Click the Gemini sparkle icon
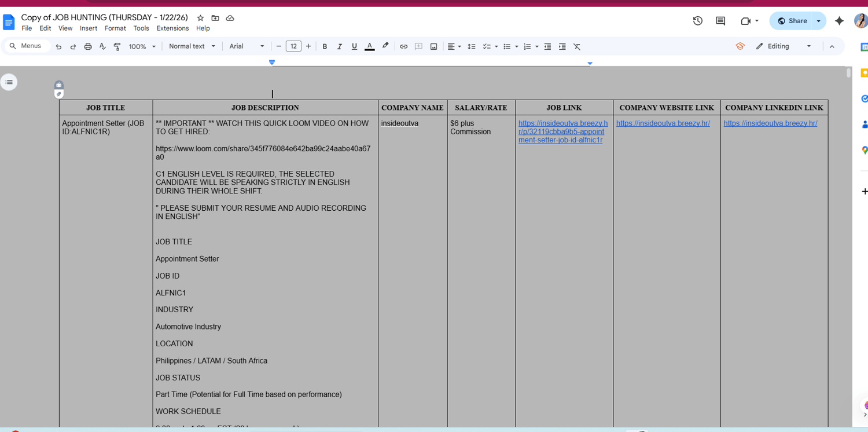The image size is (868, 432). 839,21
